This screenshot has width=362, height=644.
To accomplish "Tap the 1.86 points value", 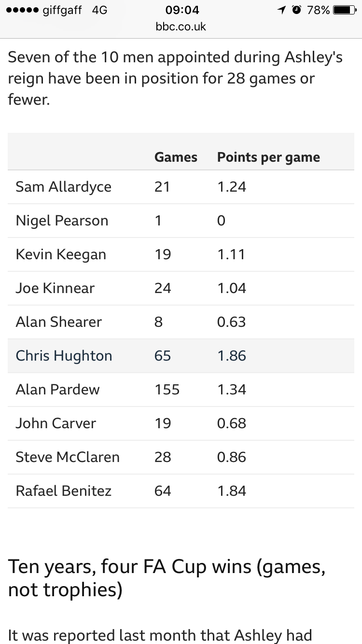I will [x=232, y=356].
